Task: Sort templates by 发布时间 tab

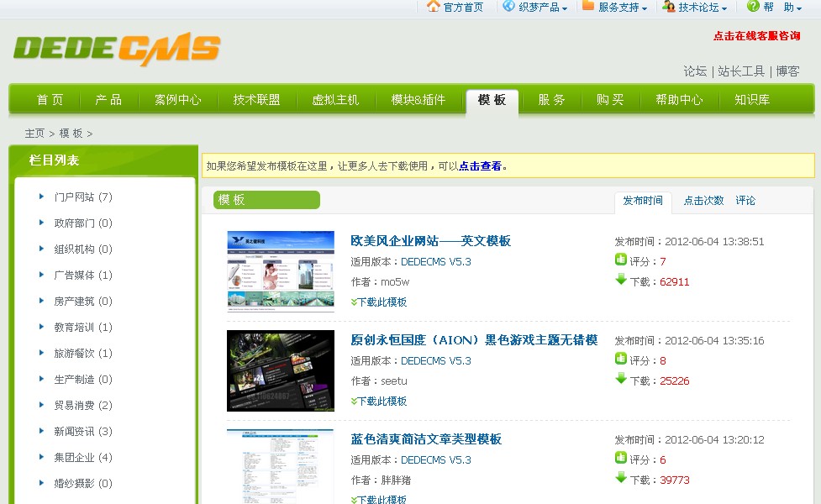Action: pyautogui.click(x=643, y=201)
